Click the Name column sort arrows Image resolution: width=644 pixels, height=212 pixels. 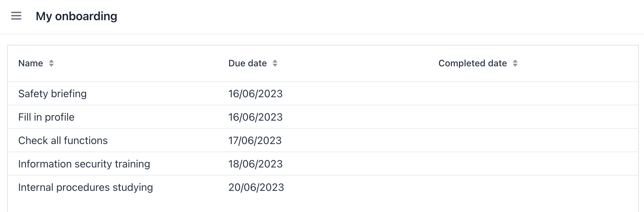tap(51, 63)
